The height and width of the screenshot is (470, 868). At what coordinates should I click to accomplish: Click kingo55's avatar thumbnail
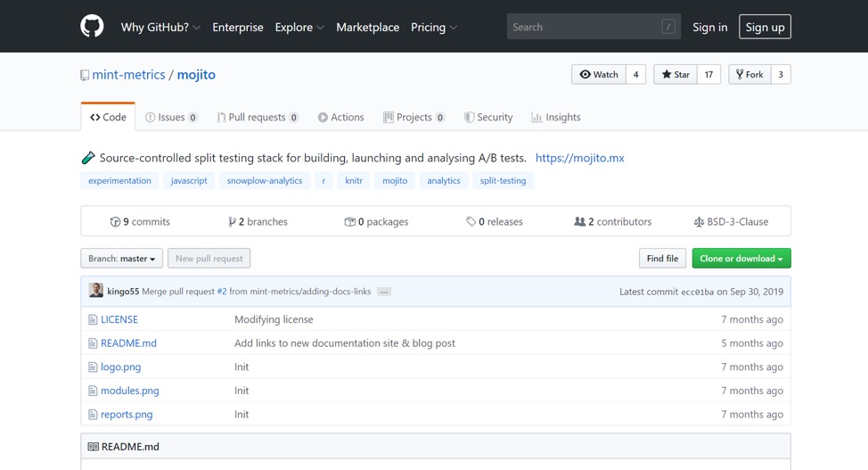pyautogui.click(x=95, y=291)
